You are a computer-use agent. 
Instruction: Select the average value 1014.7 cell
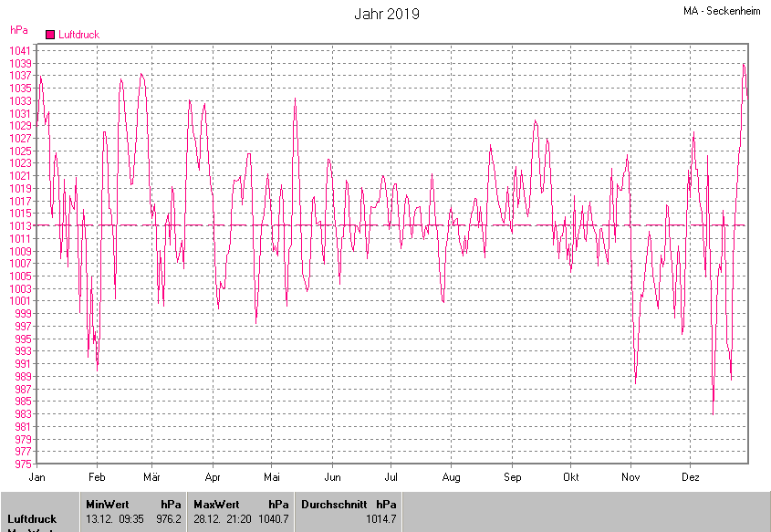(x=380, y=519)
